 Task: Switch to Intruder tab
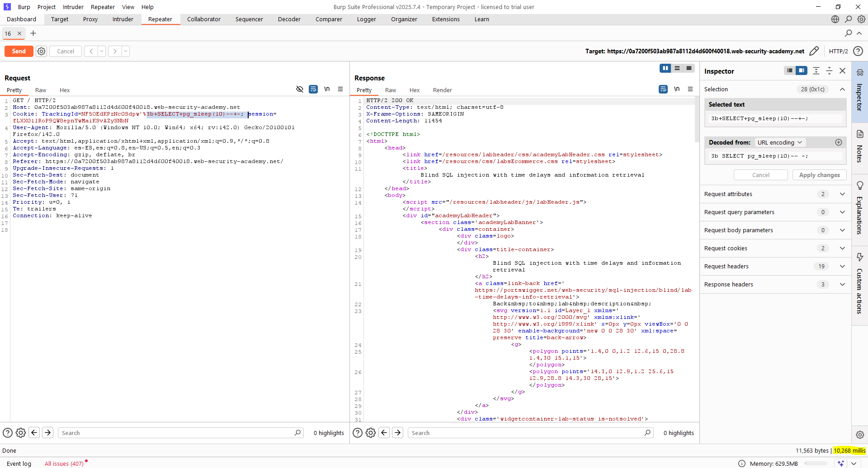point(123,19)
